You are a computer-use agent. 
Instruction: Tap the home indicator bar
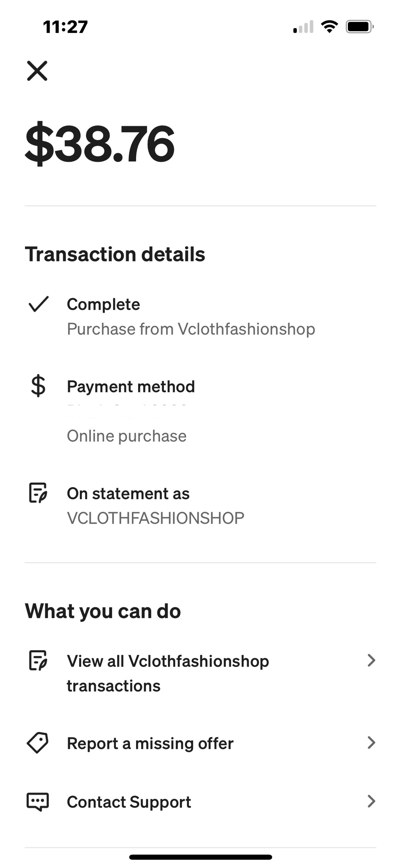200,857
